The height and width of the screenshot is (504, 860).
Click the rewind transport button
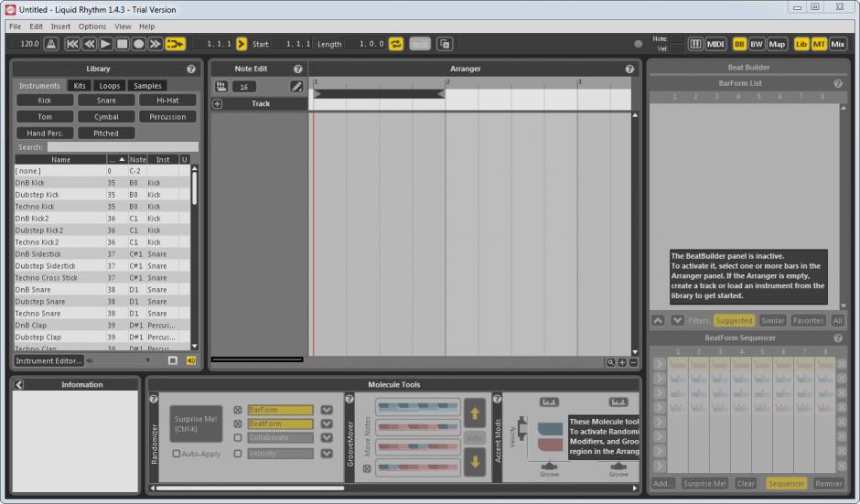coord(90,44)
